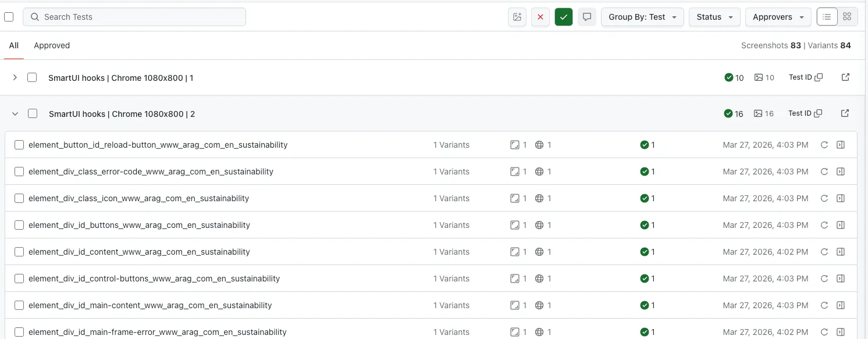Viewport: 868px width, 339px height.
Task: Switch to grid view layout
Action: click(x=847, y=17)
